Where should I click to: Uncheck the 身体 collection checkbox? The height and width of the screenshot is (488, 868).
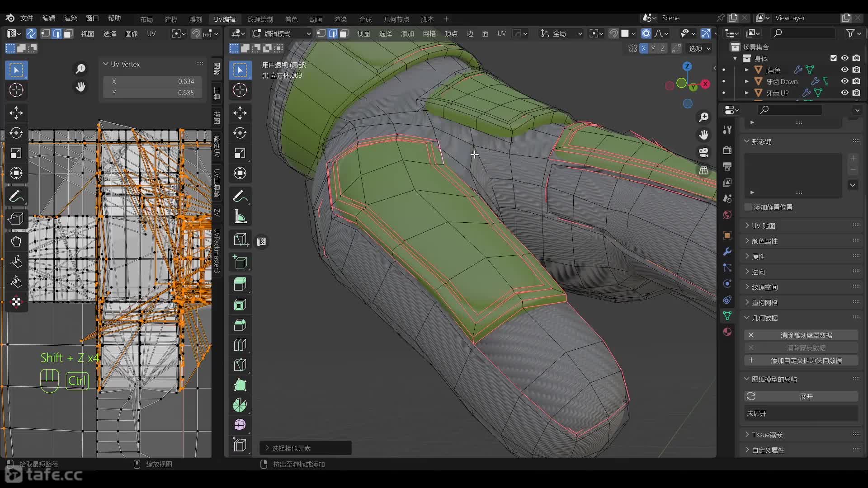click(x=833, y=58)
